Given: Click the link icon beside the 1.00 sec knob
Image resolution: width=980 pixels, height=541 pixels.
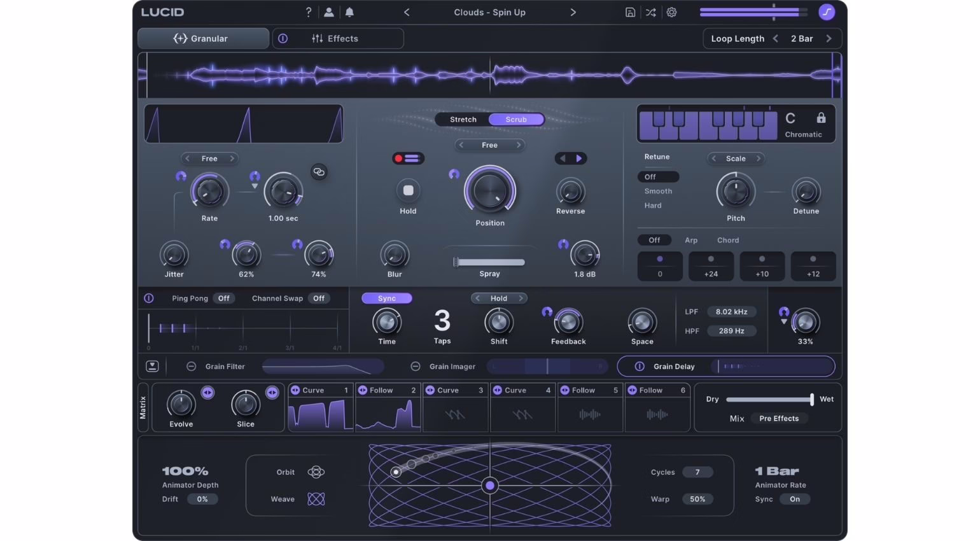Looking at the screenshot, I should pos(319,172).
